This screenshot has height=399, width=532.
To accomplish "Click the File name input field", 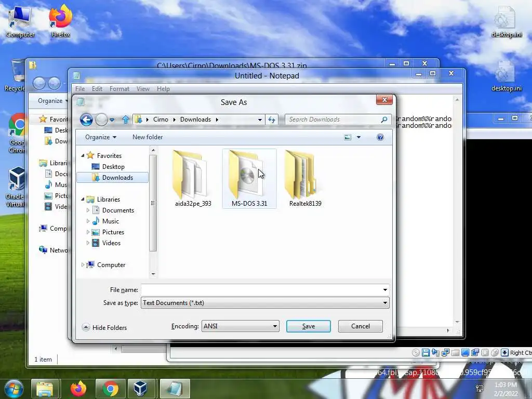I will pos(261,290).
